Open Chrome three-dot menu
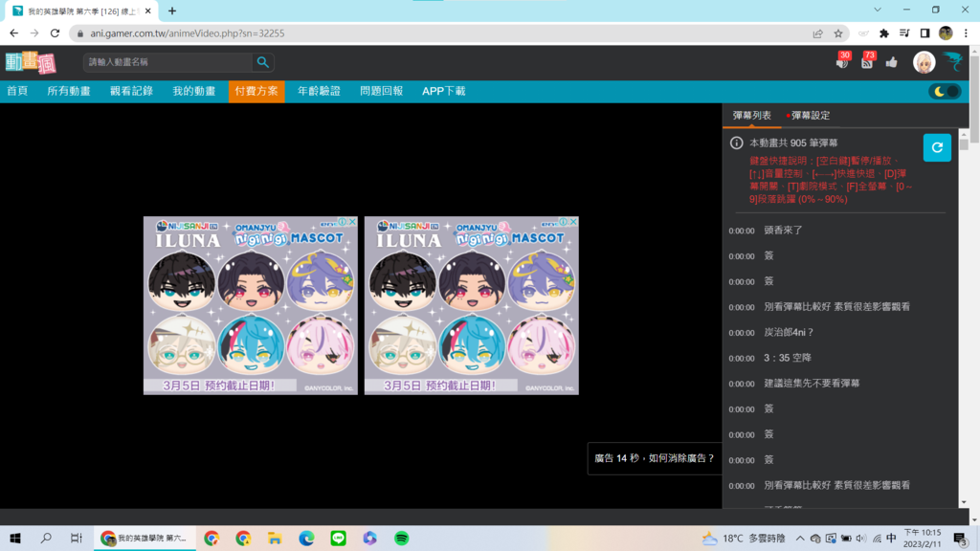 click(x=967, y=33)
